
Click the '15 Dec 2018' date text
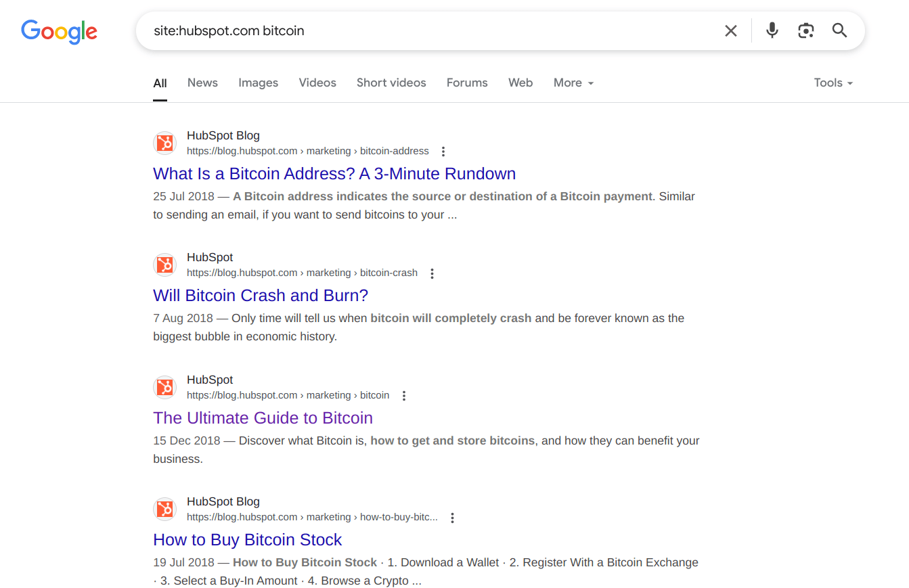187,440
